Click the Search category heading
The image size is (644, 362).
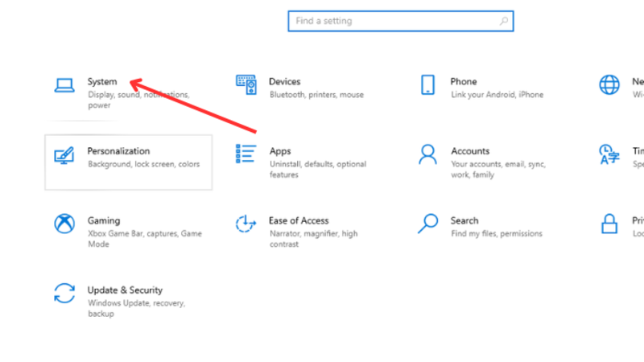coord(464,220)
